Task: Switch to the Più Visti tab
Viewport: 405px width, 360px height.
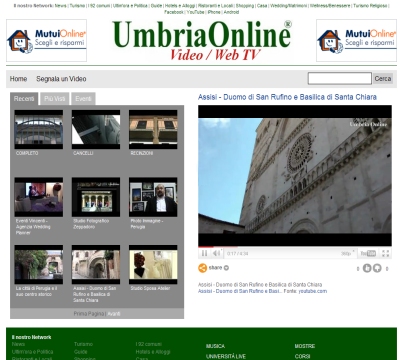Action: pyautogui.click(x=55, y=99)
